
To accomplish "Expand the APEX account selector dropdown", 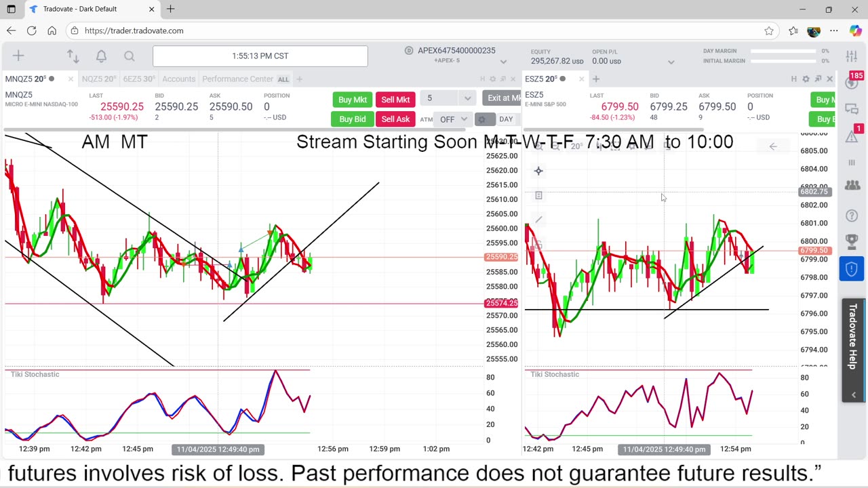I will point(503,62).
